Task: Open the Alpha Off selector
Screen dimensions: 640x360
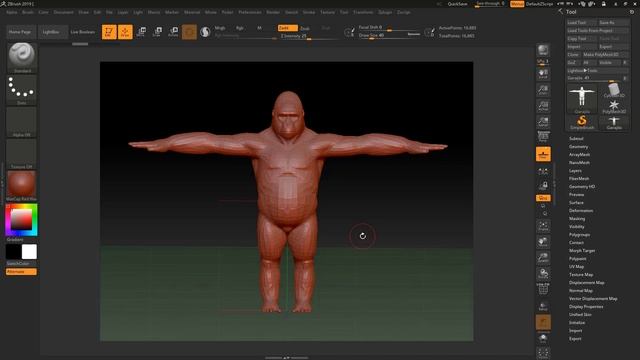Action: (22, 122)
